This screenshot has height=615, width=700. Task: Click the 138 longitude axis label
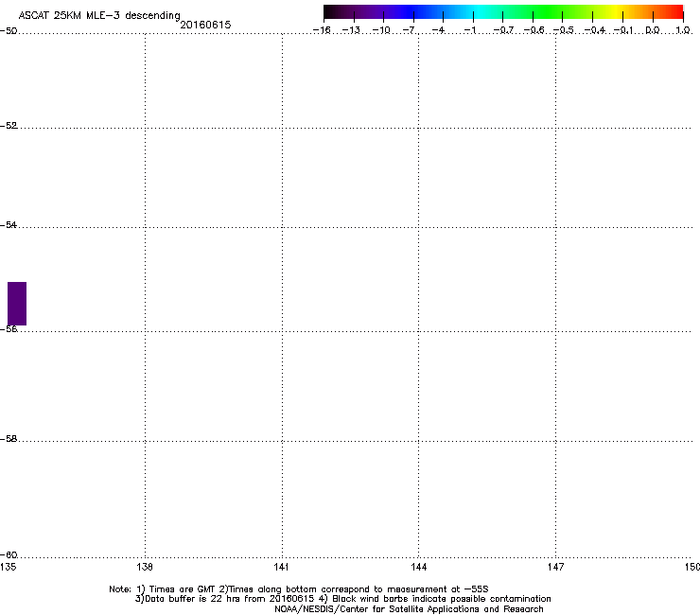tap(145, 567)
